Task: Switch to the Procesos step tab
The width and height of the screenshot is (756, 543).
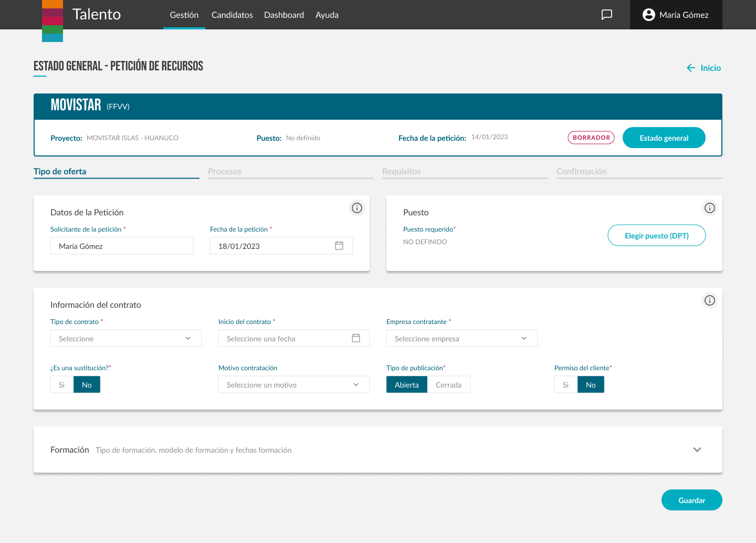Action: [225, 172]
